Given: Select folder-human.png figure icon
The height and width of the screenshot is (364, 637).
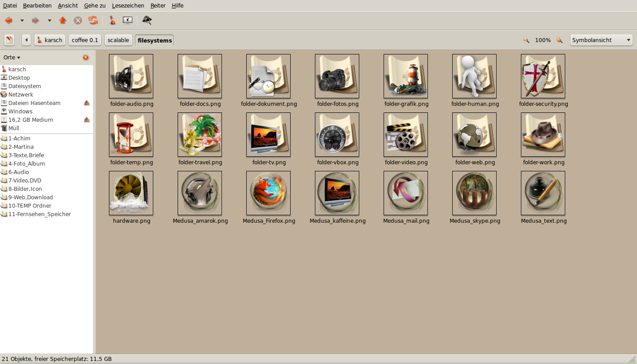Looking at the screenshot, I should point(474,76).
